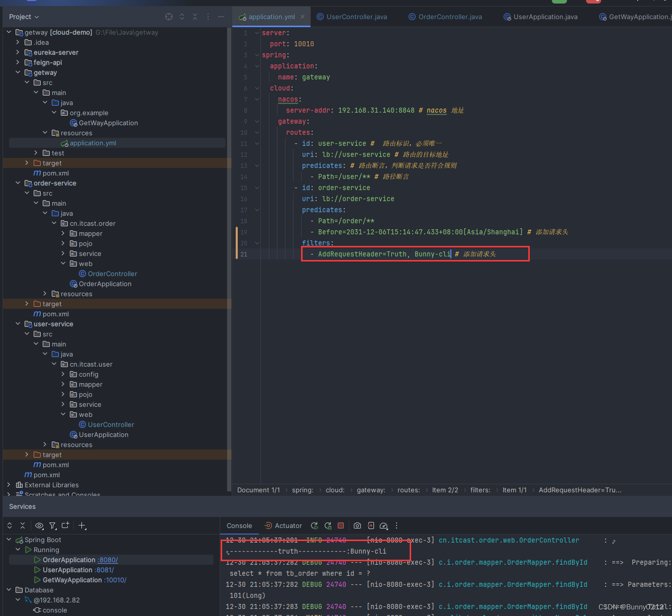Screen dimensions: 672x616
Task: Switch to UserApplication.java tab
Action: 541,17
